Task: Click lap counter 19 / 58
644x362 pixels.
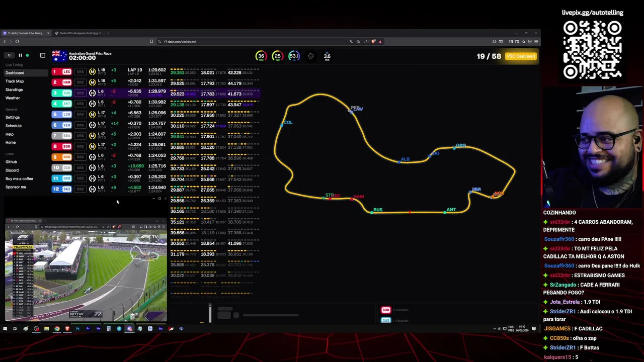Action: pos(489,56)
